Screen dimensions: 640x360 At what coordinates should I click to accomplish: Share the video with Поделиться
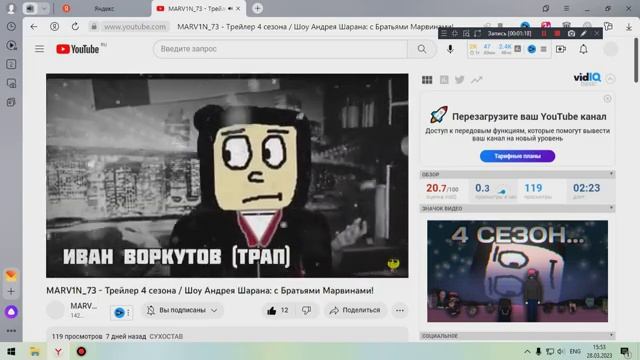[355, 310]
